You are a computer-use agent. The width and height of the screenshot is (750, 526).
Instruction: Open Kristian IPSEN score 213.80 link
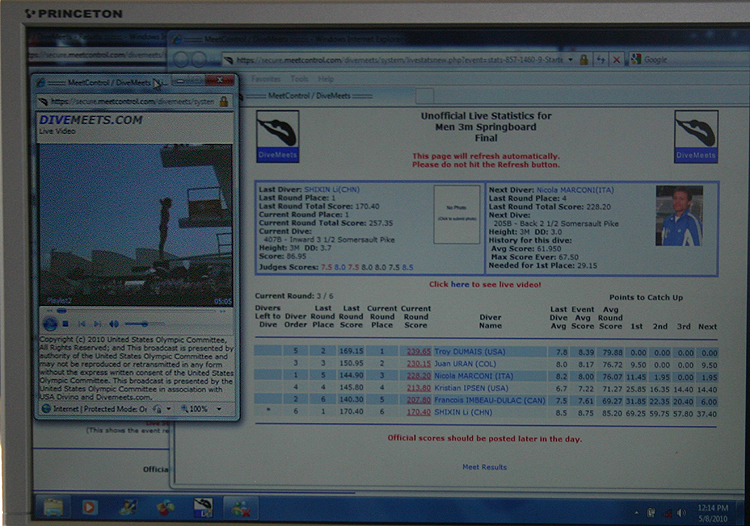click(x=419, y=388)
